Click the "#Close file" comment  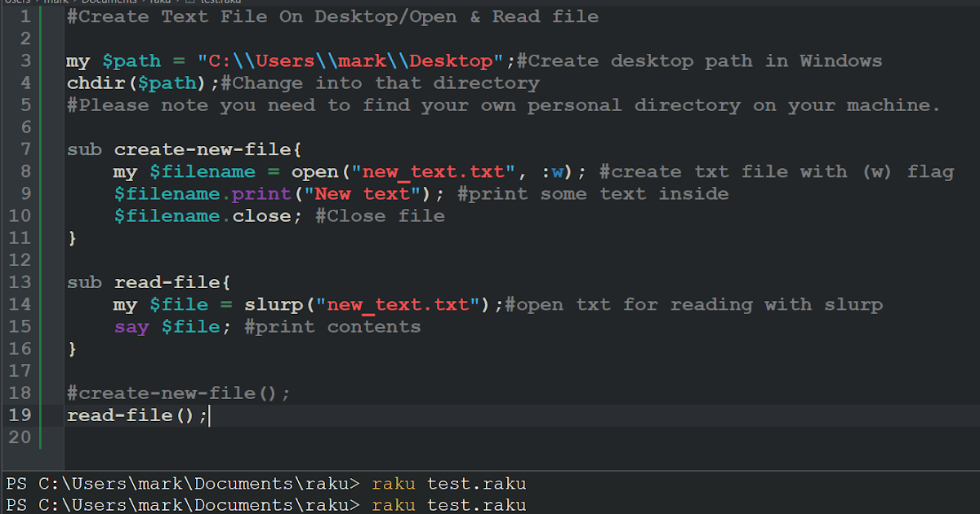380,215
